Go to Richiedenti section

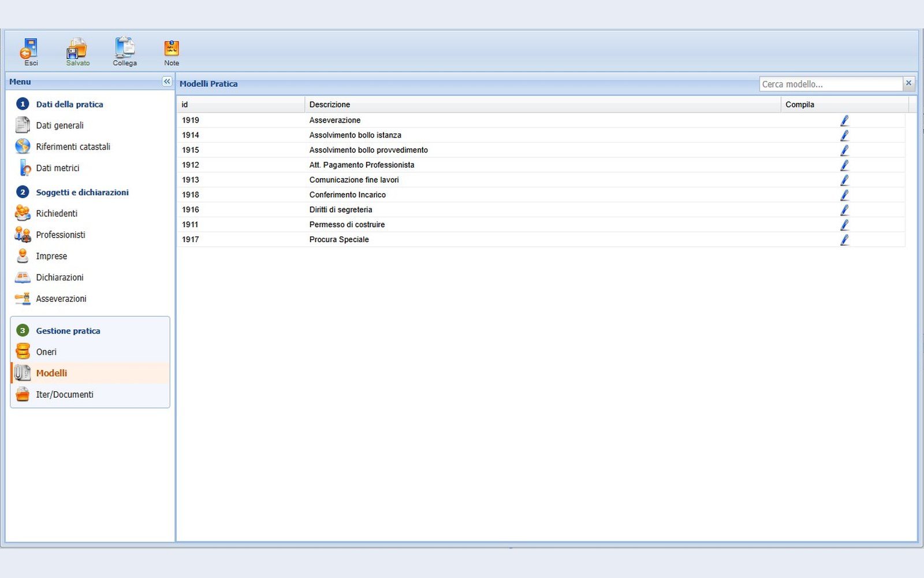tap(57, 213)
